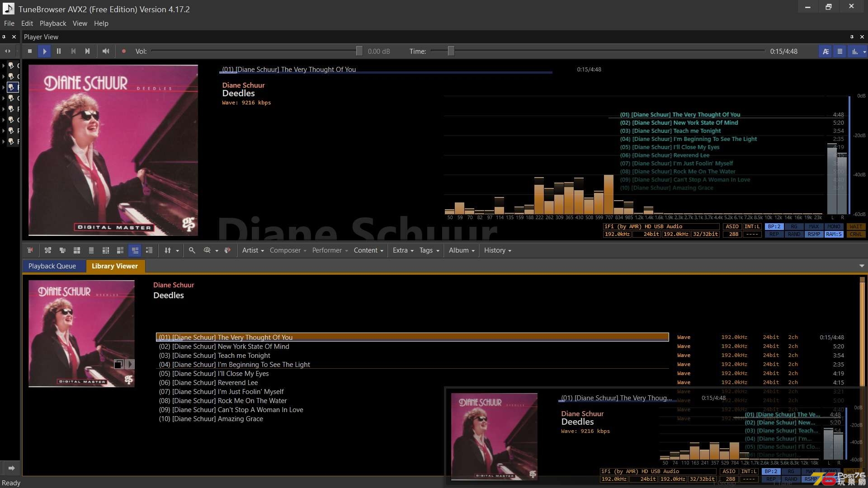Toggle the REP repeat indicator
The width and height of the screenshot is (868, 488).
coord(774,235)
